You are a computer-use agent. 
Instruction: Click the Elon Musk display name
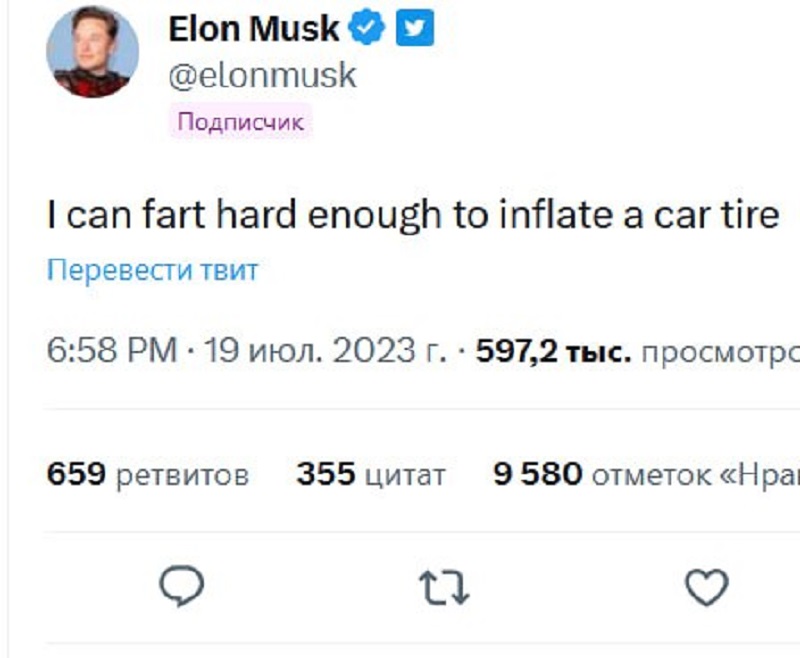click(x=254, y=31)
